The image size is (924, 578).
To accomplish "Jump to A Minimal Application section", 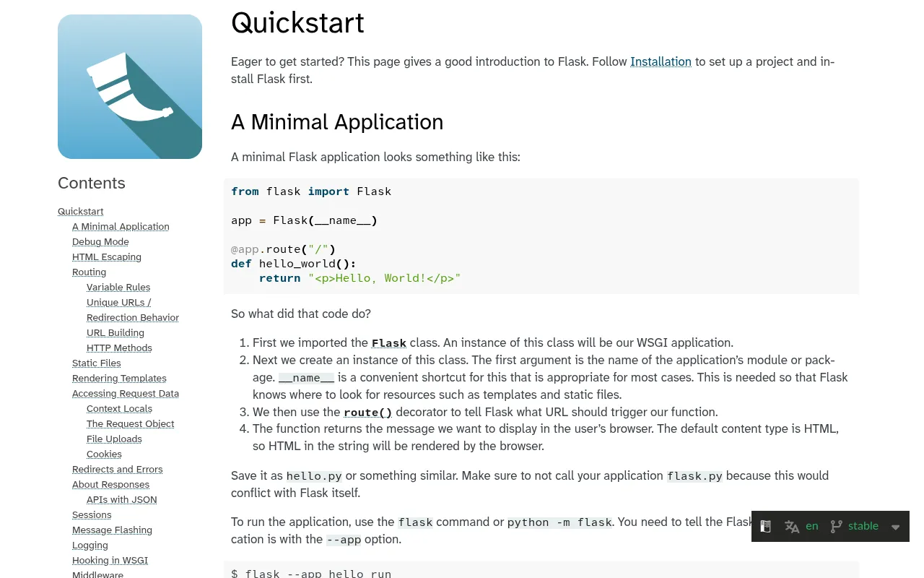I will coord(121,226).
